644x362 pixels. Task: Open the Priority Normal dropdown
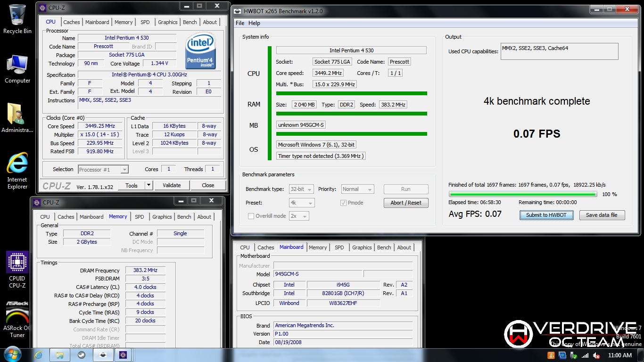click(x=357, y=189)
